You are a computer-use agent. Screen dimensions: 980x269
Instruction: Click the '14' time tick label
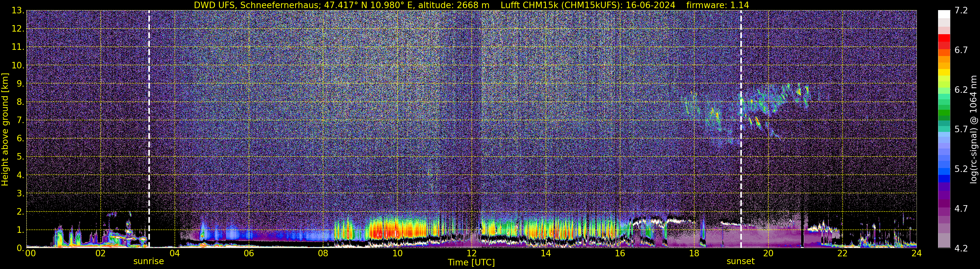pos(545,253)
